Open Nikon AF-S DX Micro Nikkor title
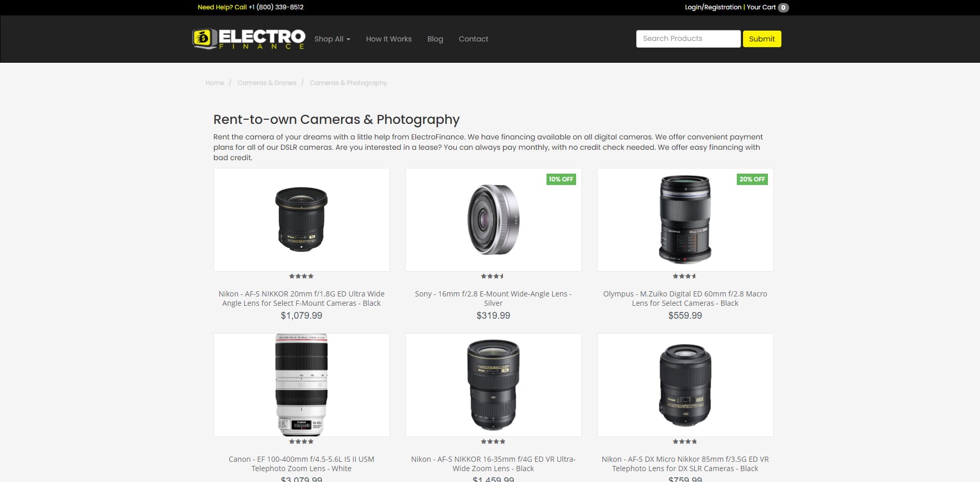Viewport: 980px width, 482px height. click(685, 464)
